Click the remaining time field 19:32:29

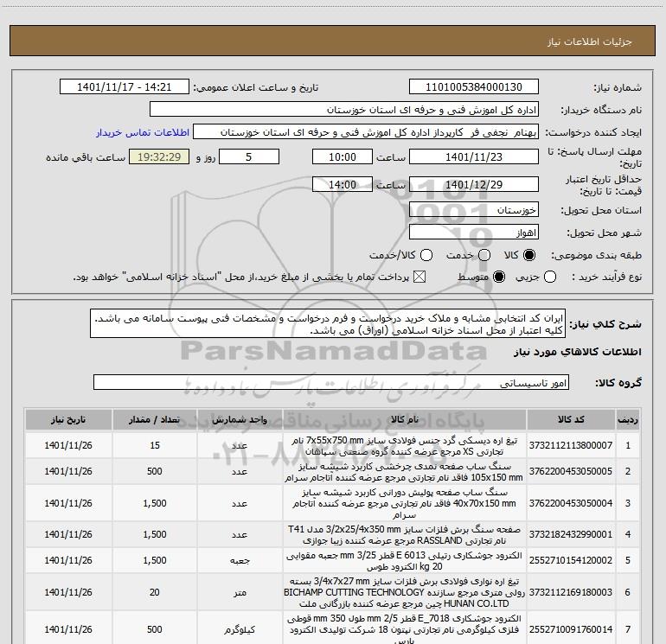click(x=159, y=156)
